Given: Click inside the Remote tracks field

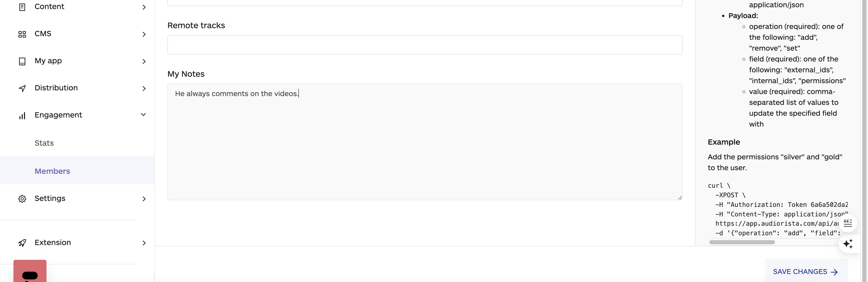Looking at the screenshot, I should [424, 45].
